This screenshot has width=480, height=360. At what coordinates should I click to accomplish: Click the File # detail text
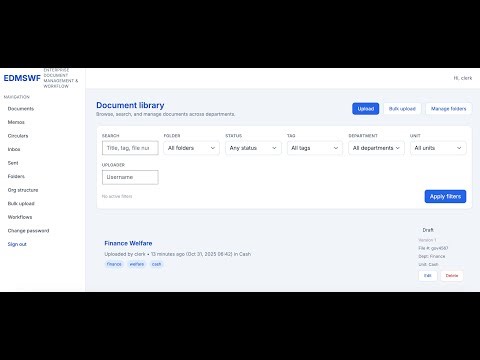433,248
